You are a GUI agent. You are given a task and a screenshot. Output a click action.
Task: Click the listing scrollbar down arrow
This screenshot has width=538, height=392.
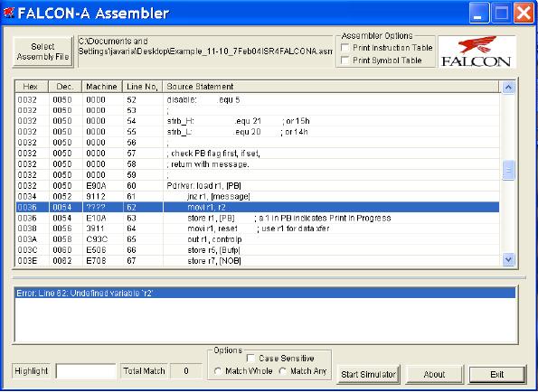coord(508,259)
